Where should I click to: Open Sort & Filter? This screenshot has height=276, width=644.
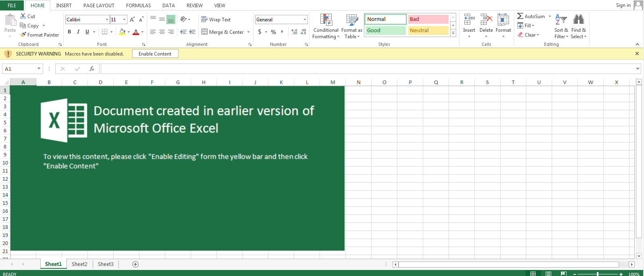pos(561,26)
